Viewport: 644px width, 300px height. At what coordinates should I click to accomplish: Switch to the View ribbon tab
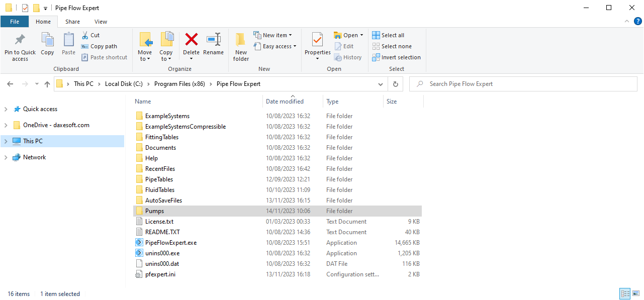101,22
